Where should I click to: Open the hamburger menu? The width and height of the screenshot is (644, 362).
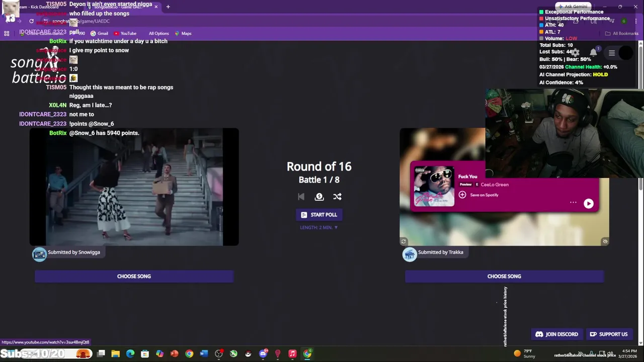tap(612, 53)
